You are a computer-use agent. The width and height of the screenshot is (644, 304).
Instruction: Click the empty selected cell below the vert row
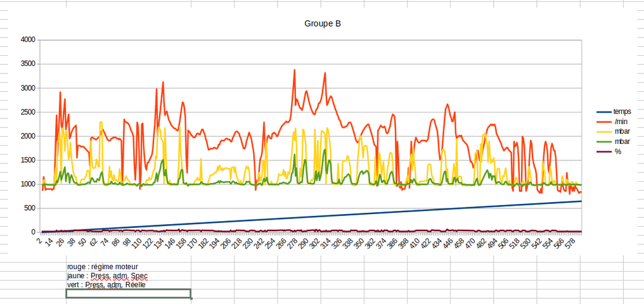pyautogui.click(x=128, y=293)
